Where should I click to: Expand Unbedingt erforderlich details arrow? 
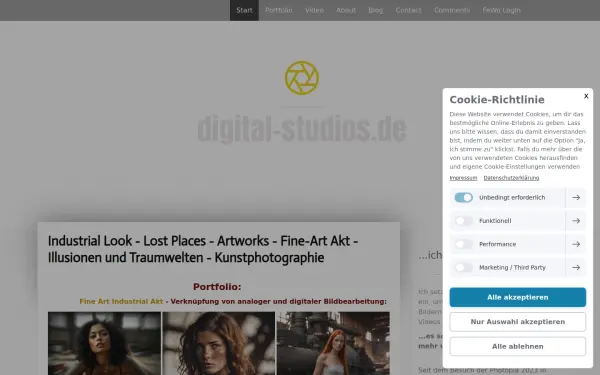(x=576, y=197)
